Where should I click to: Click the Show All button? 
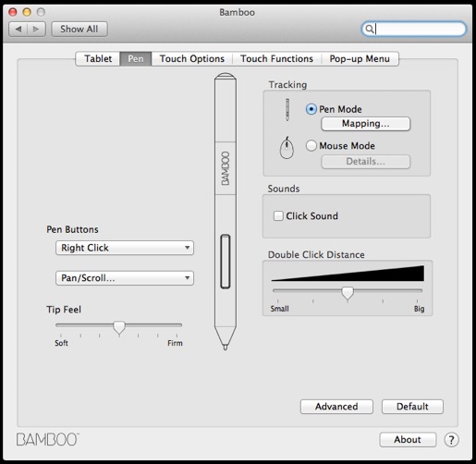[x=79, y=30]
